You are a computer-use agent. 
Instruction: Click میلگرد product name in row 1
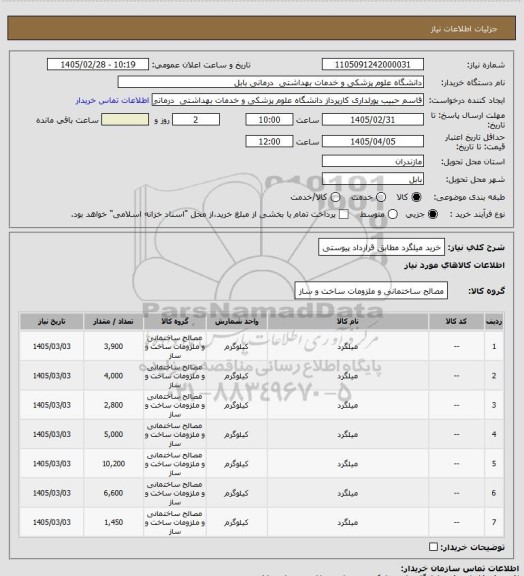(x=348, y=346)
